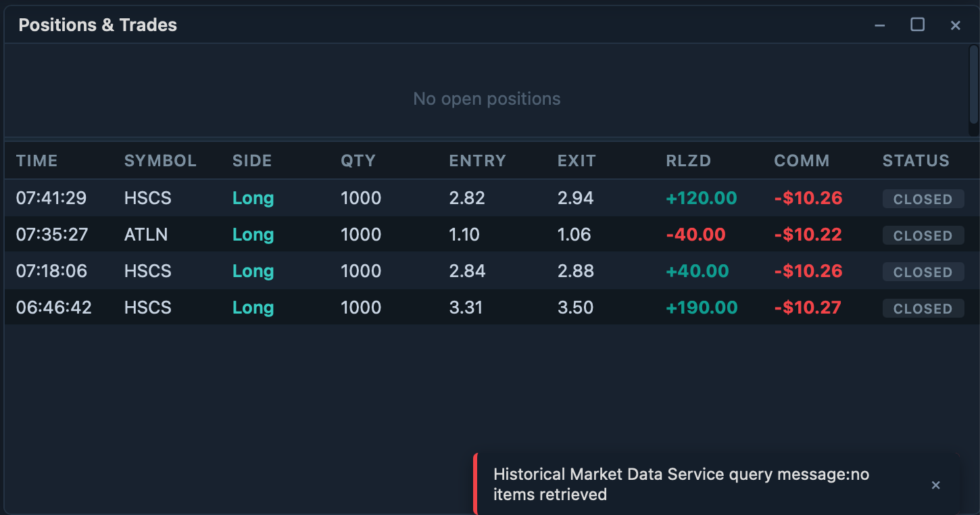Click realized profit +190.00
The image size is (980, 515).
pos(702,308)
